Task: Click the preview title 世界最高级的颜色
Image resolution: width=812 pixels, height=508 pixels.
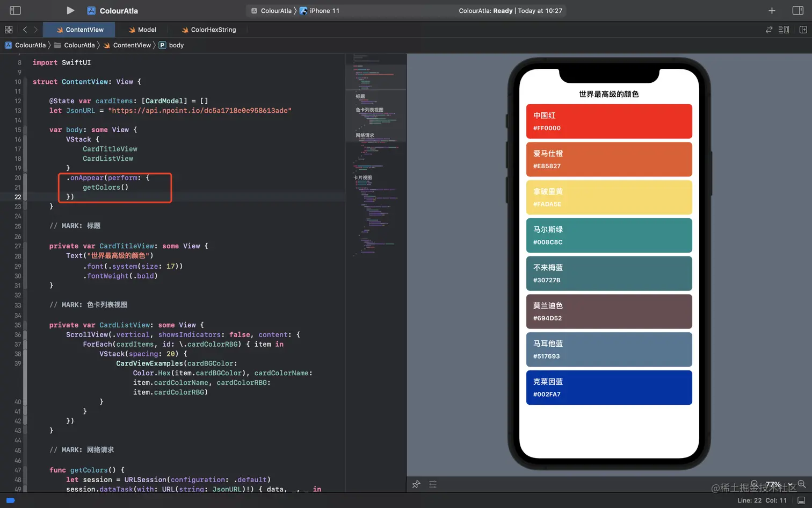Action: (x=609, y=94)
